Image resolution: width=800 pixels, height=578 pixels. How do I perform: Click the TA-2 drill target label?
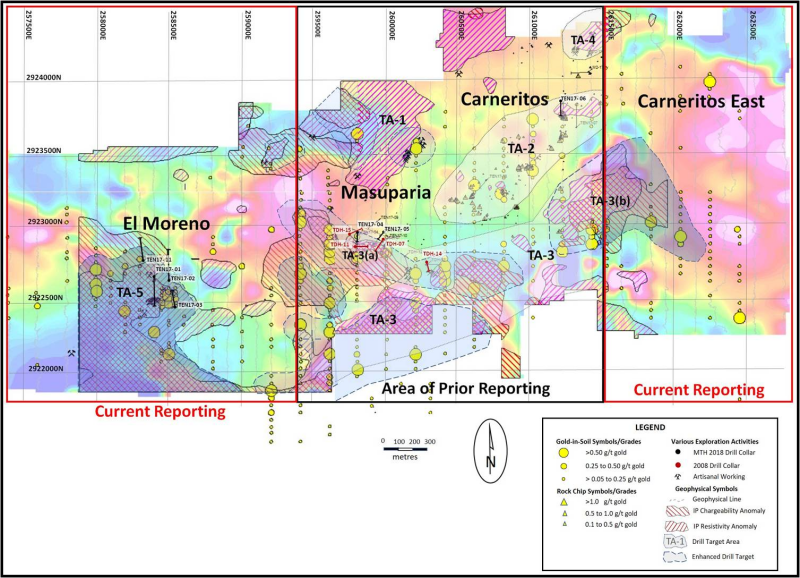point(521,148)
